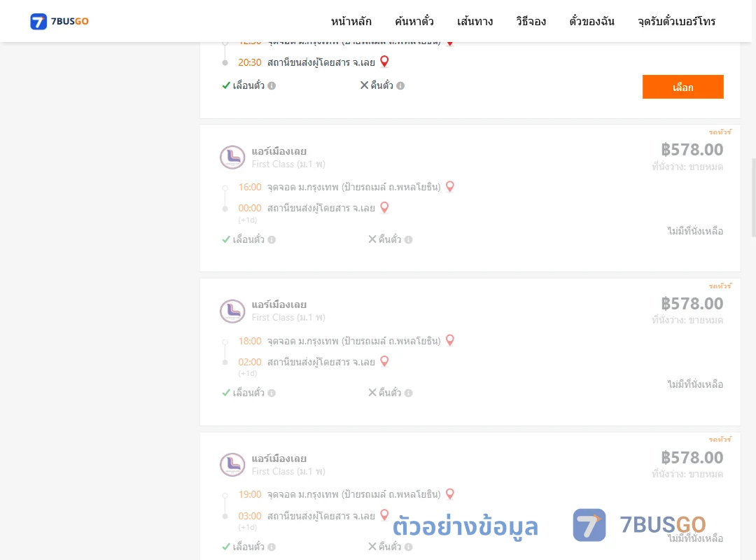The height and width of the screenshot is (560, 756).
Task: Click map pin for 00:00 arrival station
Action: [384, 207]
